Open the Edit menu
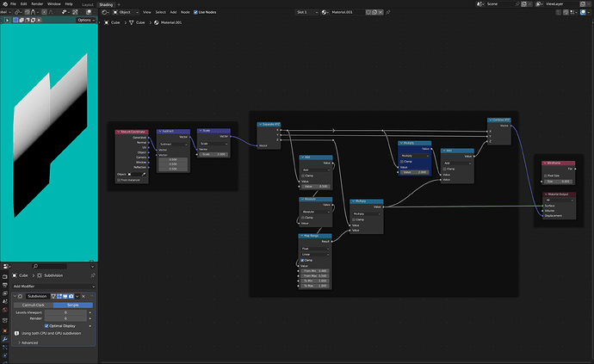Viewport: 594px width, 364px height. point(23,3)
